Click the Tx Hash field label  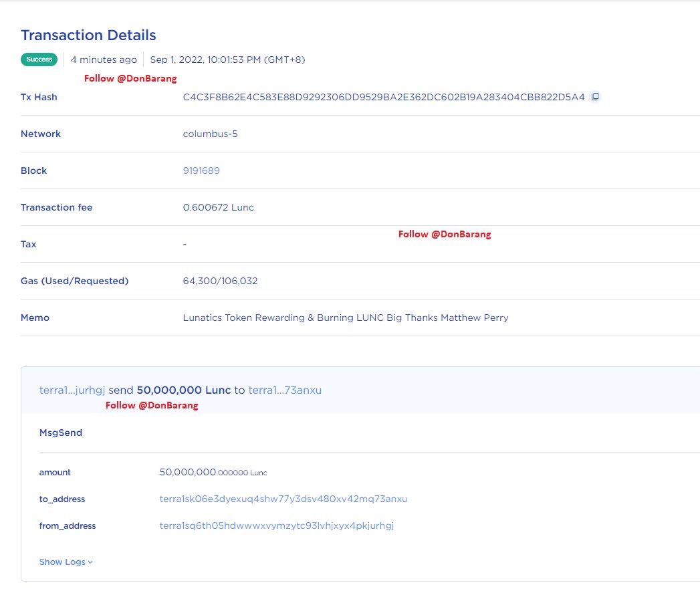click(39, 97)
